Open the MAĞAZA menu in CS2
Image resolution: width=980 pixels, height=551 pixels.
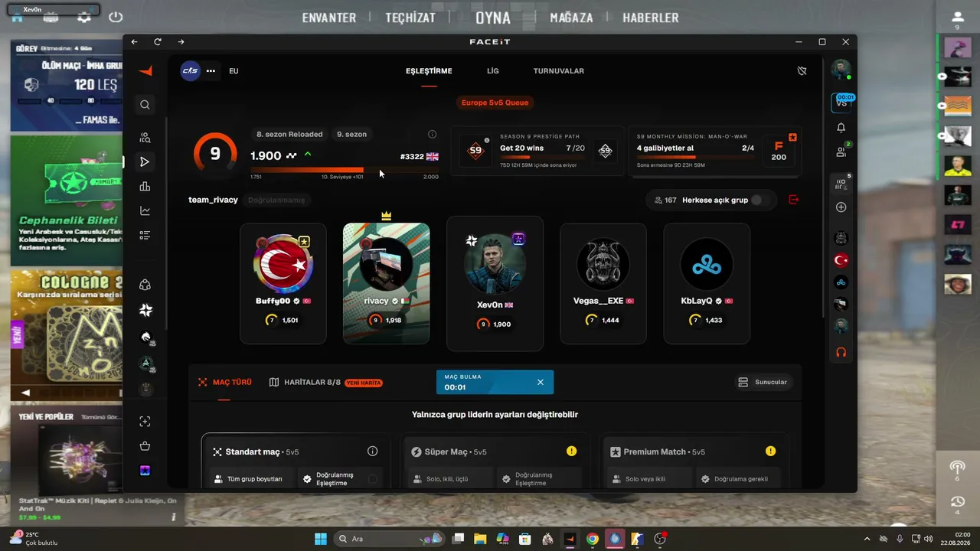pos(571,18)
